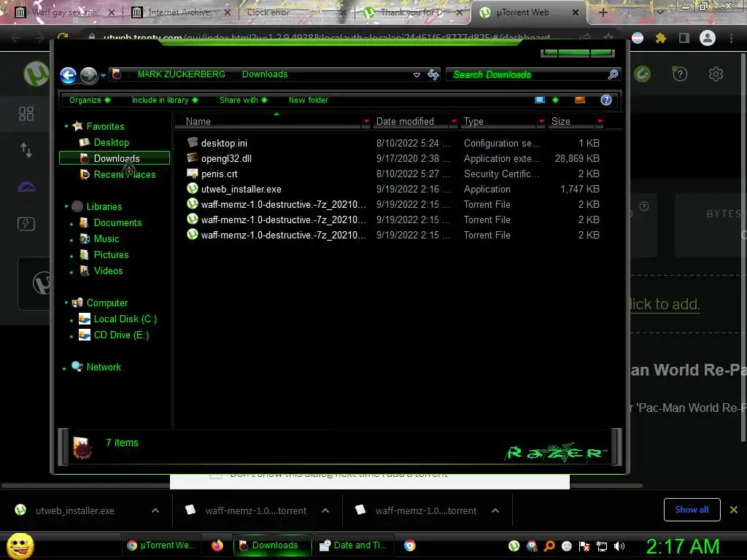Select the opengl32.dll file

226,158
